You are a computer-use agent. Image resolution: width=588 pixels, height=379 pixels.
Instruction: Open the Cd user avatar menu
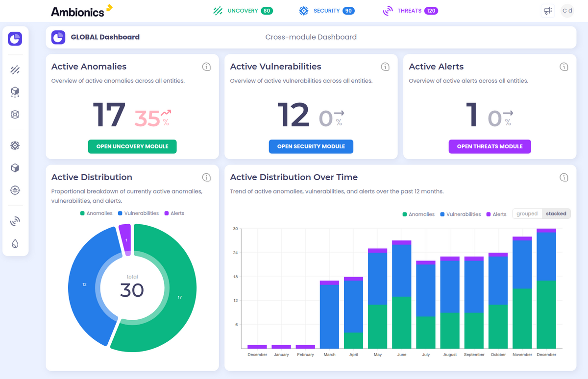567,10
